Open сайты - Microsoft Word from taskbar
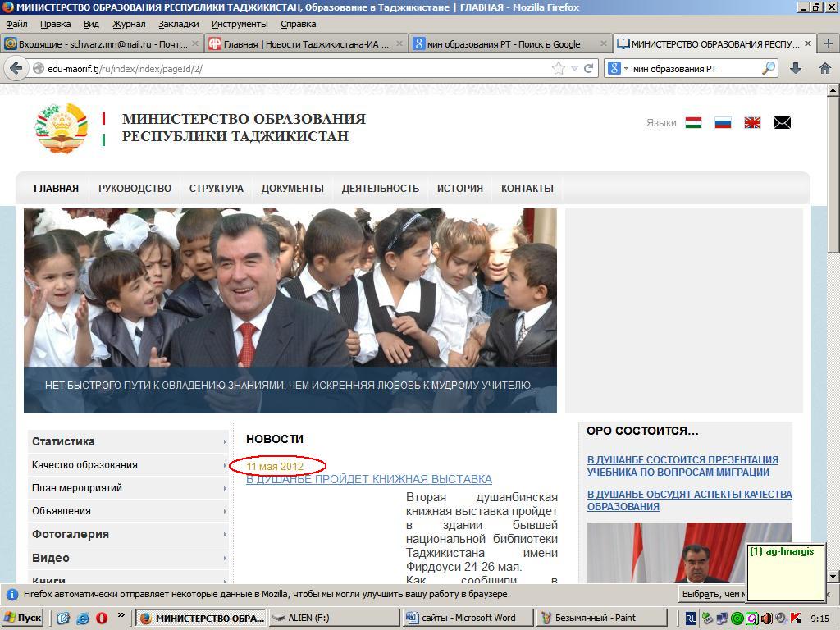This screenshot has width=840, height=630. [468, 618]
